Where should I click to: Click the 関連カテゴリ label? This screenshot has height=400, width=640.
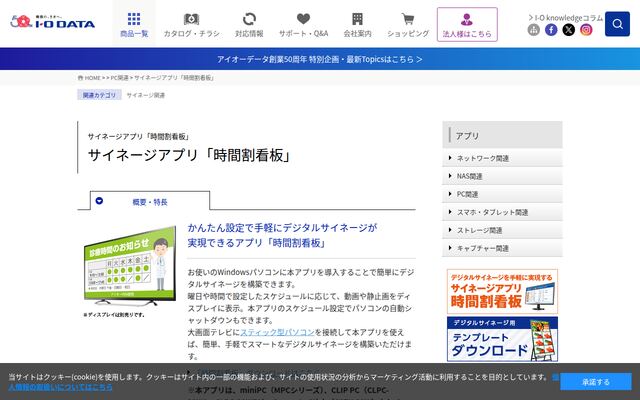pyautogui.click(x=99, y=95)
